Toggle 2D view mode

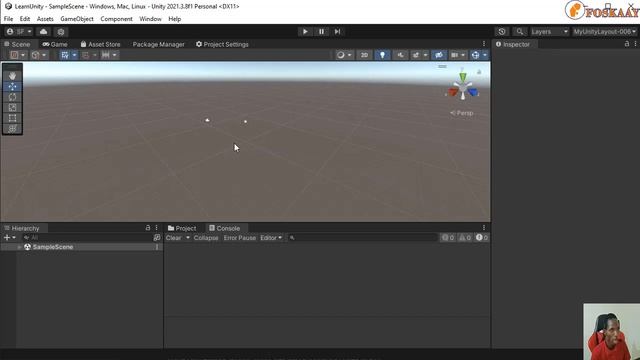click(364, 55)
